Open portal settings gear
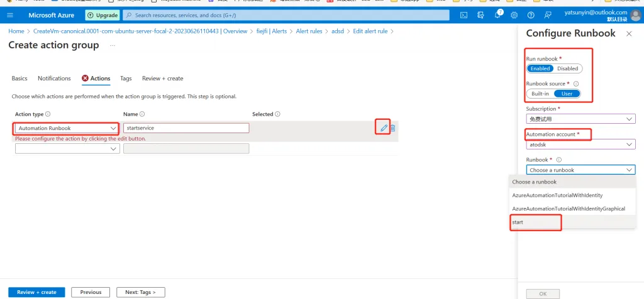Viewport: 644px width, 299px height. point(514,15)
